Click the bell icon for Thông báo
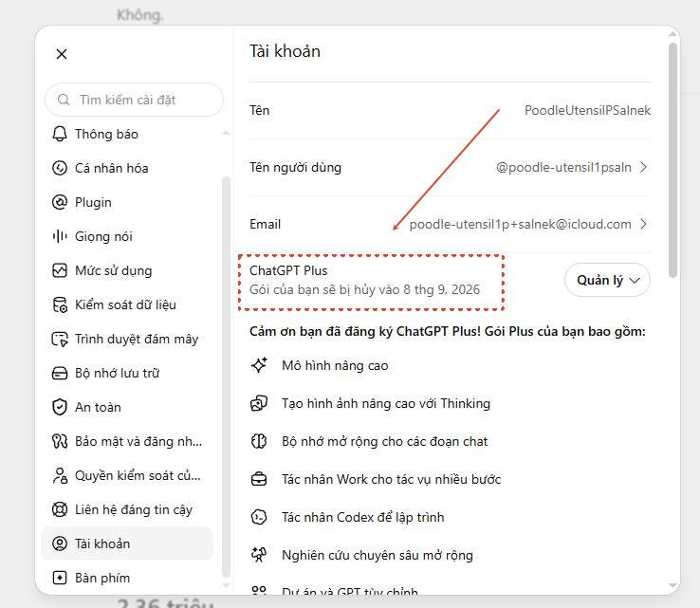 click(60, 134)
